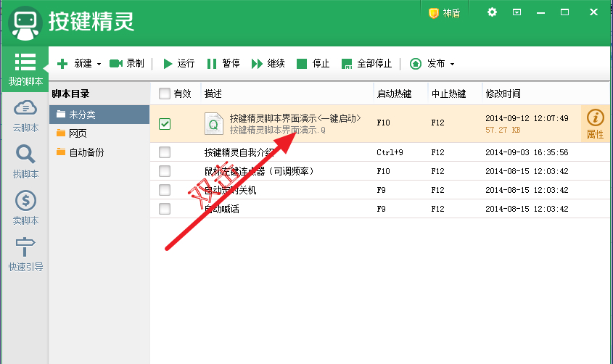Open 属性 properties of selected script

tap(595, 124)
